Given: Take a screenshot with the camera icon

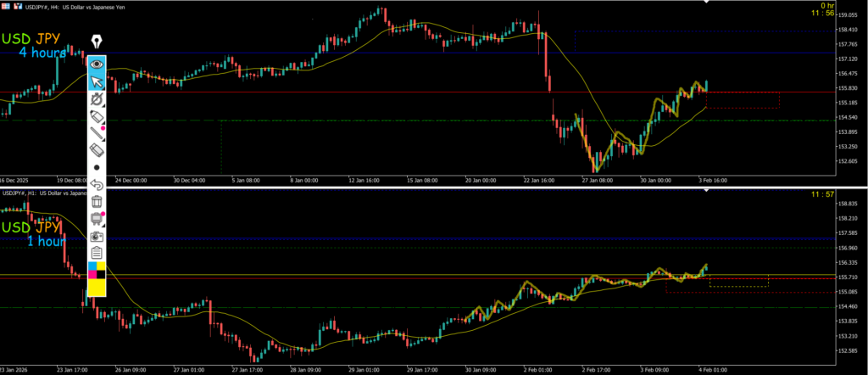Looking at the screenshot, I should tap(97, 236).
